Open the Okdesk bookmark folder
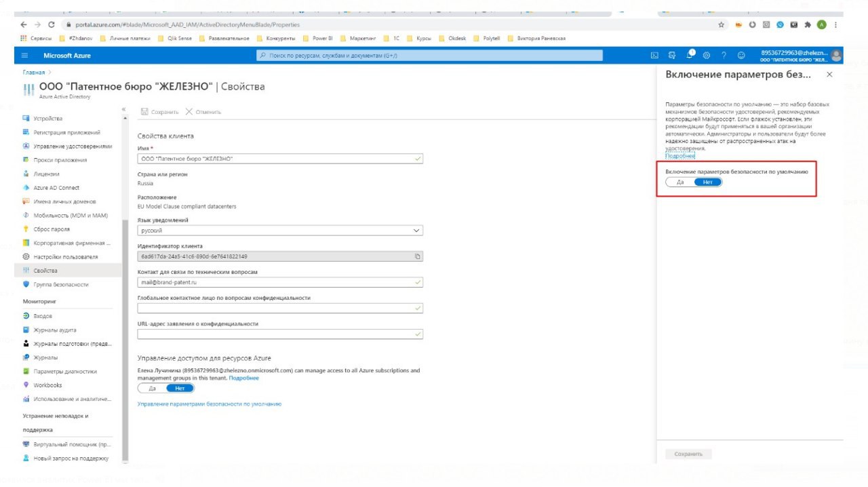The height and width of the screenshot is (487, 868). click(x=454, y=39)
